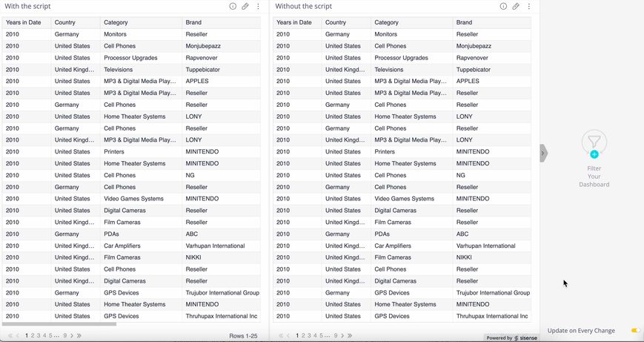Jump to last page in right table
The width and height of the screenshot is (644, 342).
pos(350,336)
